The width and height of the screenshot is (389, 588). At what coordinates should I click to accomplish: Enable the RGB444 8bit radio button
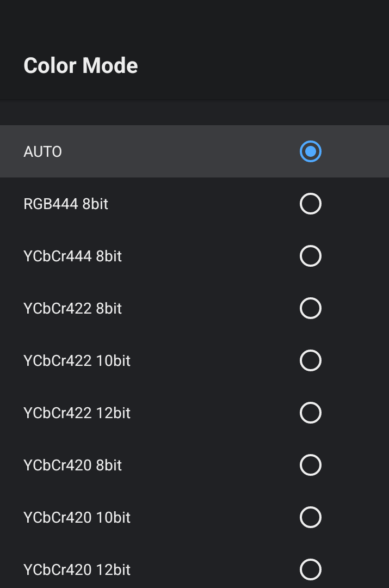pyautogui.click(x=311, y=204)
